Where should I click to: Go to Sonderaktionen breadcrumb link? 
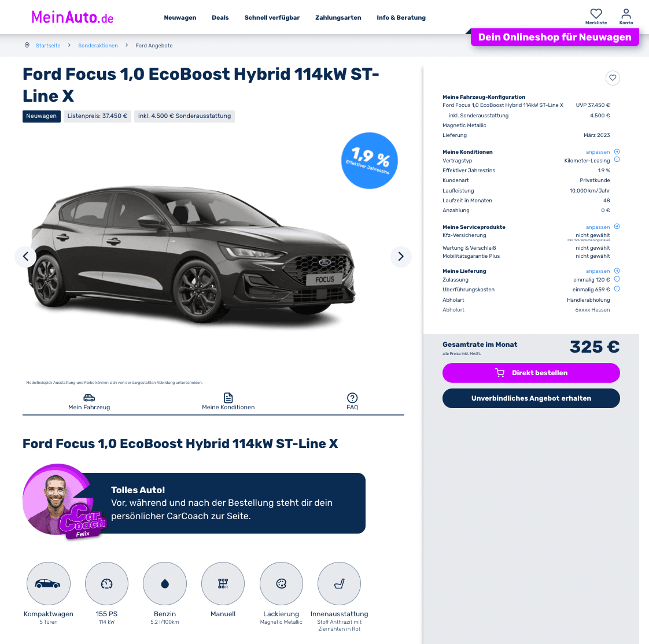point(98,46)
